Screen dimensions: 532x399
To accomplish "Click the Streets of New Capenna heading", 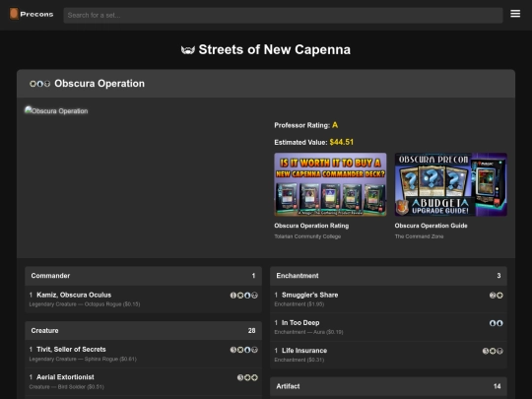I will [x=275, y=50].
